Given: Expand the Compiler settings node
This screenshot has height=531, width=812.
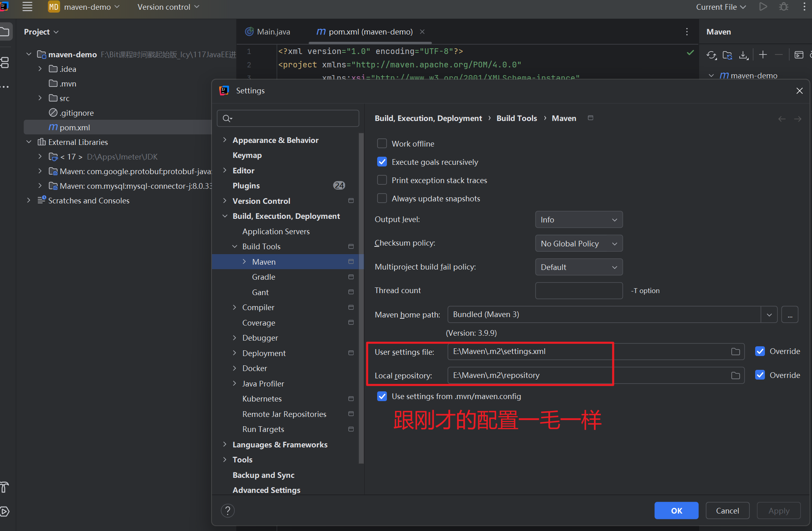Looking at the screenshot, I should [x=234, y=307].
